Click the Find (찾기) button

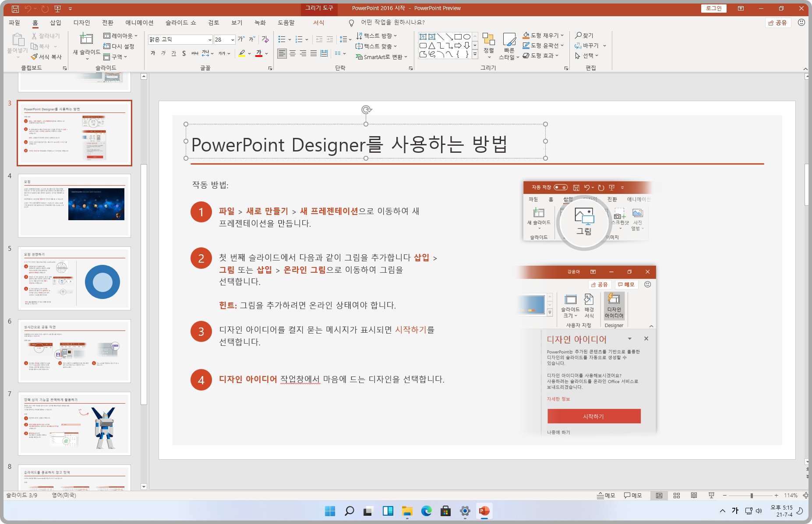(584, 35)
